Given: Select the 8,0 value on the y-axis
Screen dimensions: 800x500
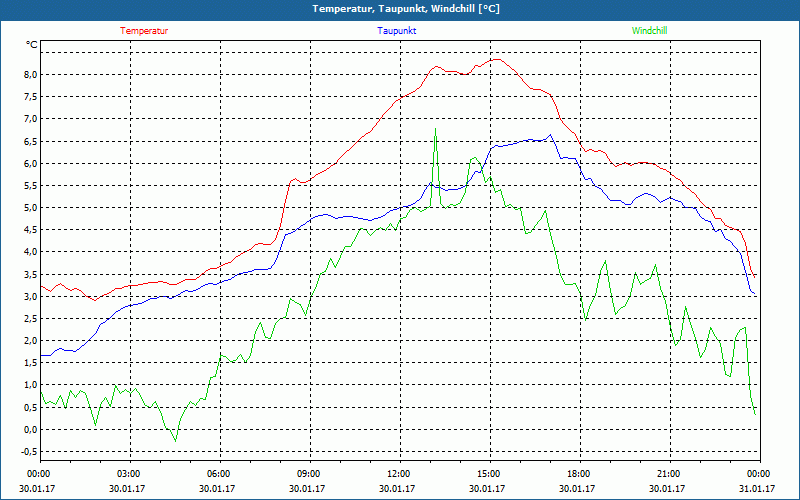Looking at the screenshot, I should (x=29, y=75).
